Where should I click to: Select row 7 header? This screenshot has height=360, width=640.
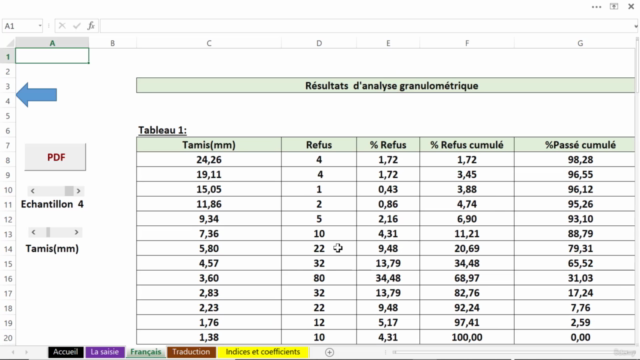[x=8, y=146]
